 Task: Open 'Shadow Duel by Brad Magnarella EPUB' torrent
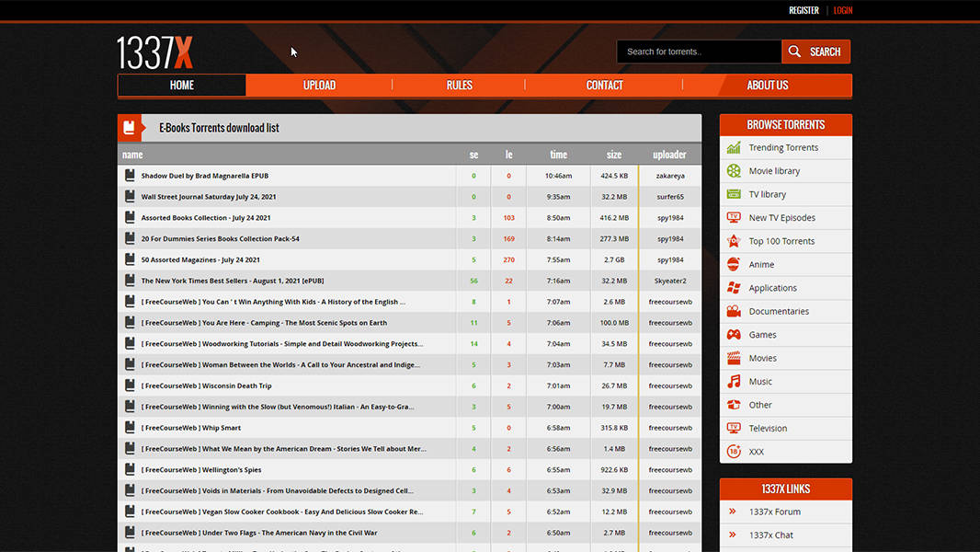click(x=204, y=176)
